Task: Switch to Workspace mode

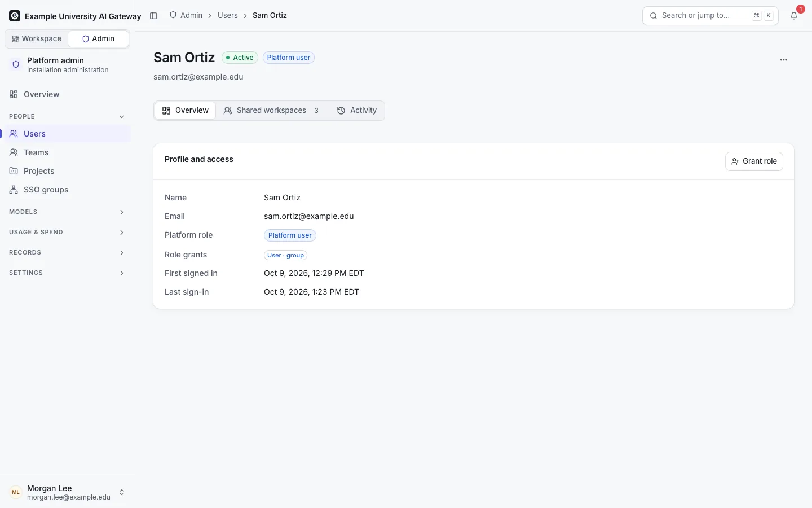Action: (x=37, y=39)
